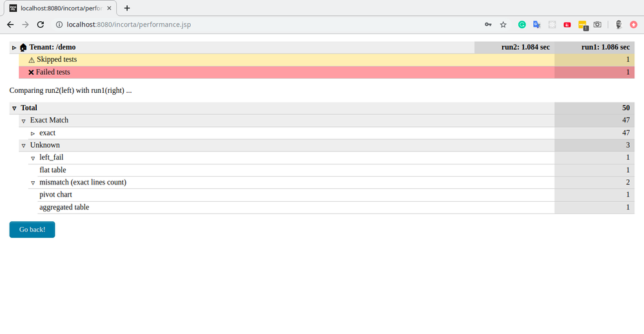Open the camera screenshot extension
Screen dimensions: 644x334
pyautogui.click(x=598, y=25)
